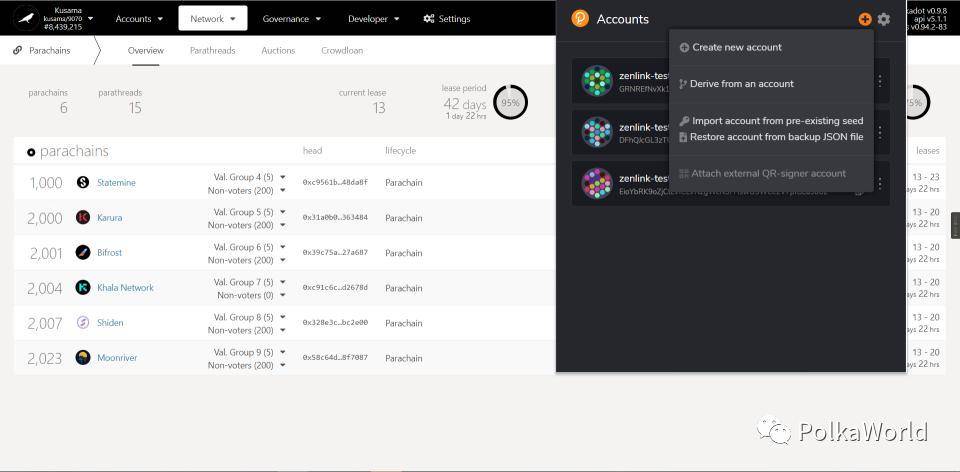Expand Non-voters (200) under Karura
Viewport: 960px width, 472px height.
(x=282, y=225)
